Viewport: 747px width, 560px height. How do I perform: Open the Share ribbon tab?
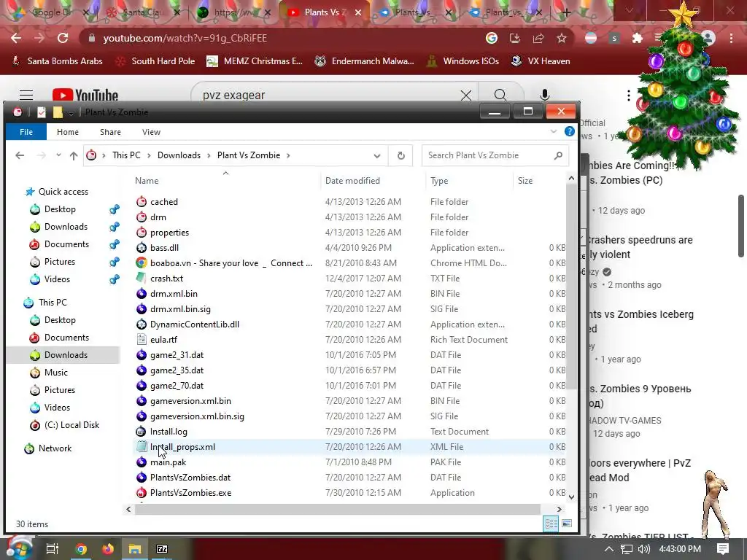(x=110, y=132)
